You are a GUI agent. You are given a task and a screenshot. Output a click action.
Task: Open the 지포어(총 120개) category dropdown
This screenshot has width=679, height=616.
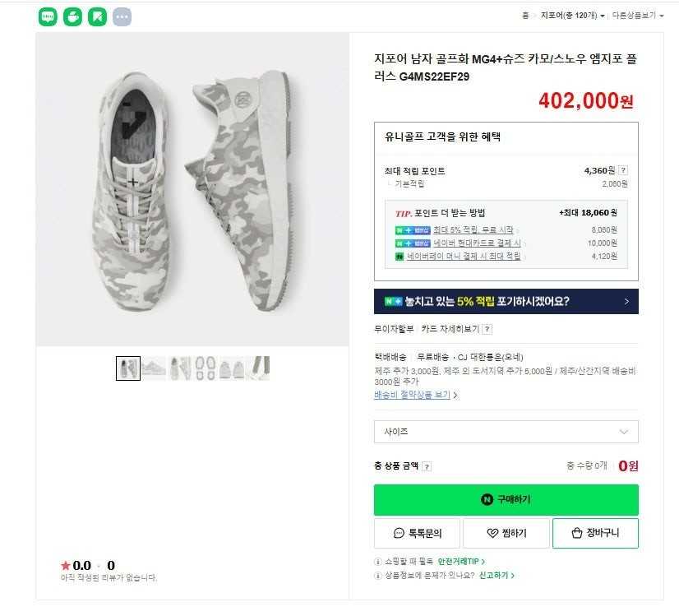[572, 16]
